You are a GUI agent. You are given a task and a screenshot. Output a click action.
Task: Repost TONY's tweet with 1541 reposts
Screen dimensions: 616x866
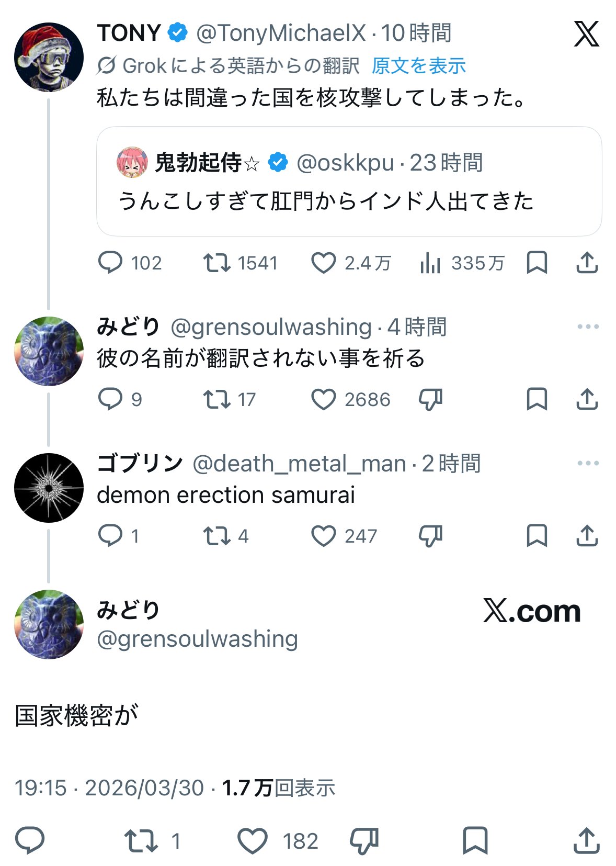click(x=216, y=263)
